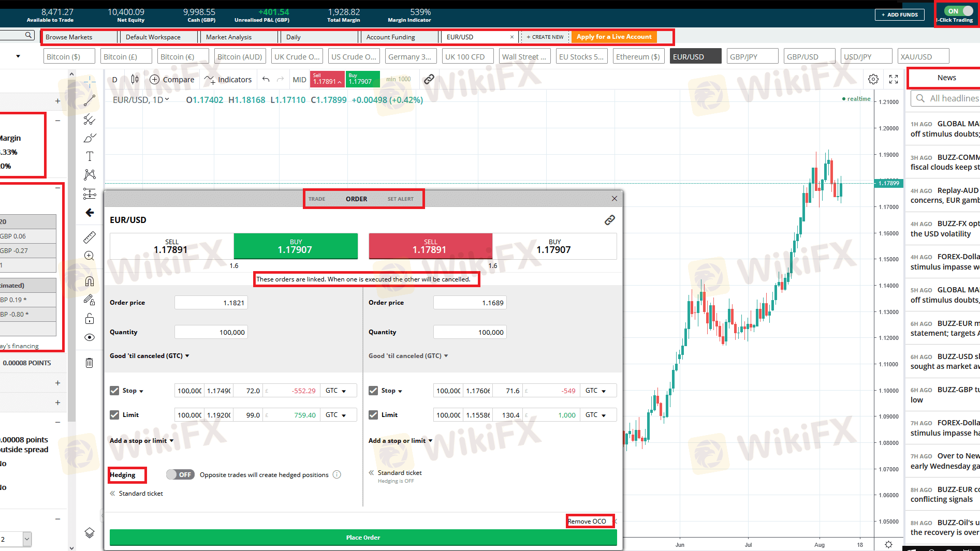Click the hedging info icon
Viewport: 980px width, 551px height.
pyautogui.click(x=337, y=474)
